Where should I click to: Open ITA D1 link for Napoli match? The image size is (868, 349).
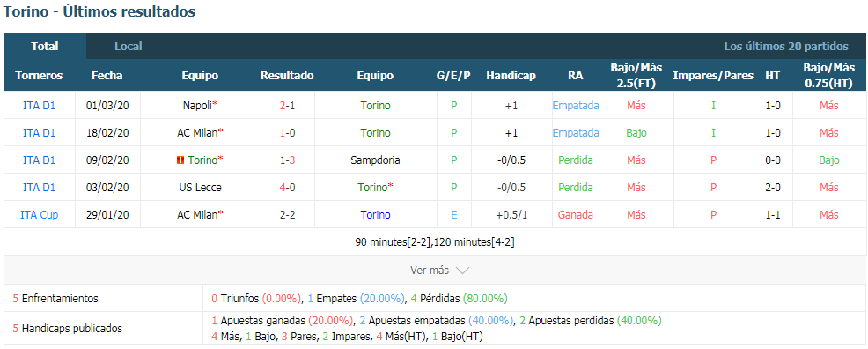(x=39, y=105)
